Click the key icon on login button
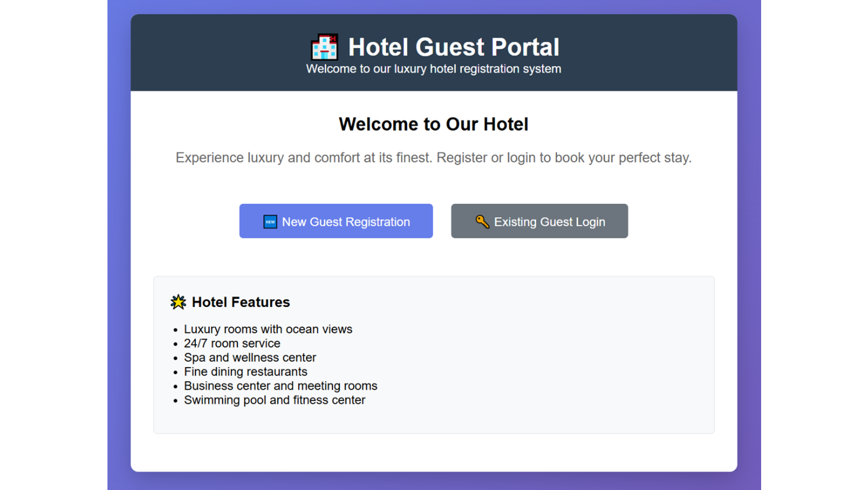 click(x=482, y=222)
